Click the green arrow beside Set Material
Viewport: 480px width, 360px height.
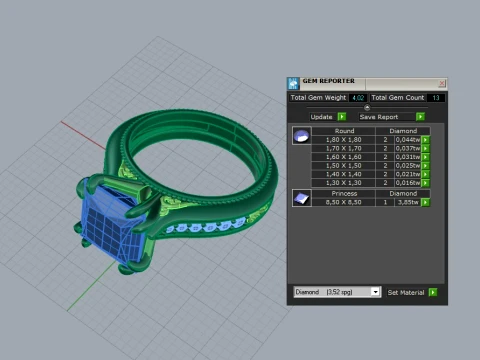433,292
